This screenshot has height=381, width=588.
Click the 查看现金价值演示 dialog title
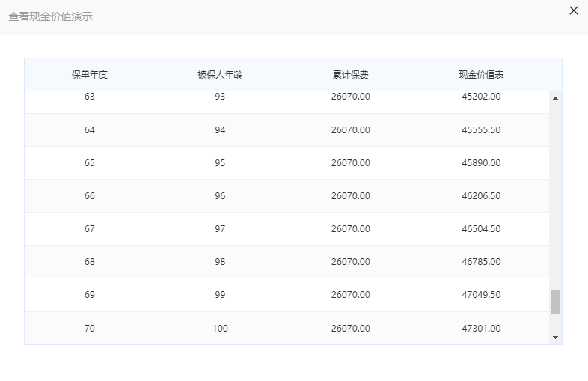tap(50, 16)
